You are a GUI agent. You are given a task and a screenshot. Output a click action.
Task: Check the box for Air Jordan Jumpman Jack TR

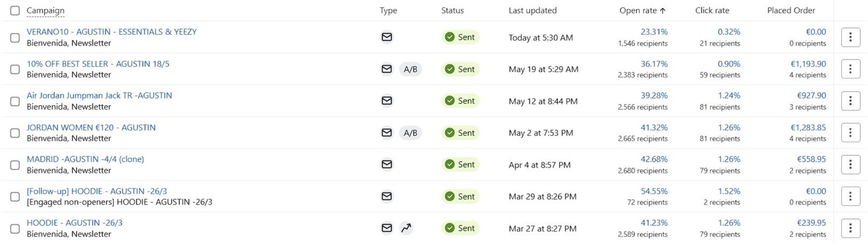tap(15, 101)
